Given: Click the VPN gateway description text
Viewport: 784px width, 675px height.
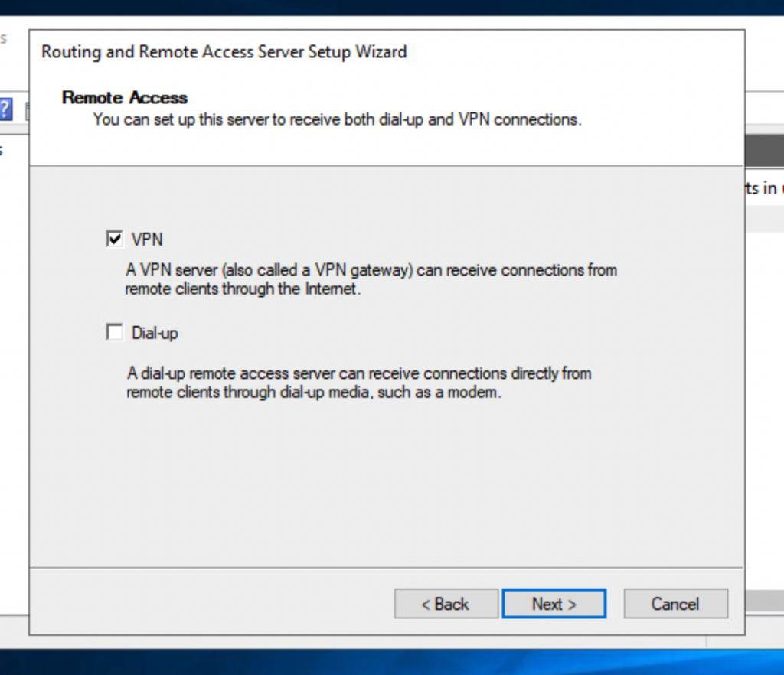Looking at the screenshot, I should pyautogui.click(x=371, y=279).
